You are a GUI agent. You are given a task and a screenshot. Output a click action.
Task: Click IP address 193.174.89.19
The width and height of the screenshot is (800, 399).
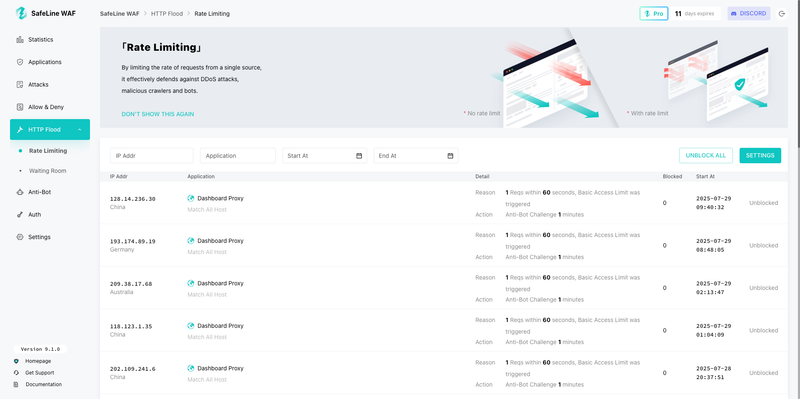click(x=133, y=241)
